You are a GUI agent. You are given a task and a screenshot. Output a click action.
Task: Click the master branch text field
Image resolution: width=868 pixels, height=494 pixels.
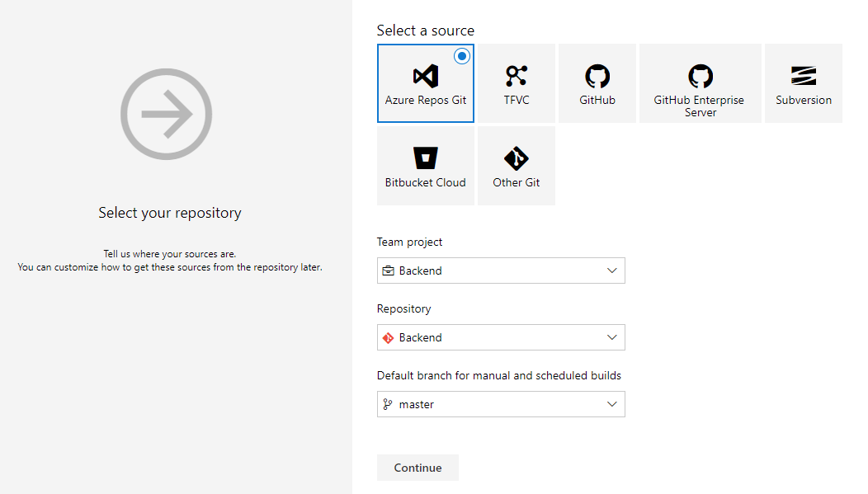pyautogui.click(x=501, y=404)
